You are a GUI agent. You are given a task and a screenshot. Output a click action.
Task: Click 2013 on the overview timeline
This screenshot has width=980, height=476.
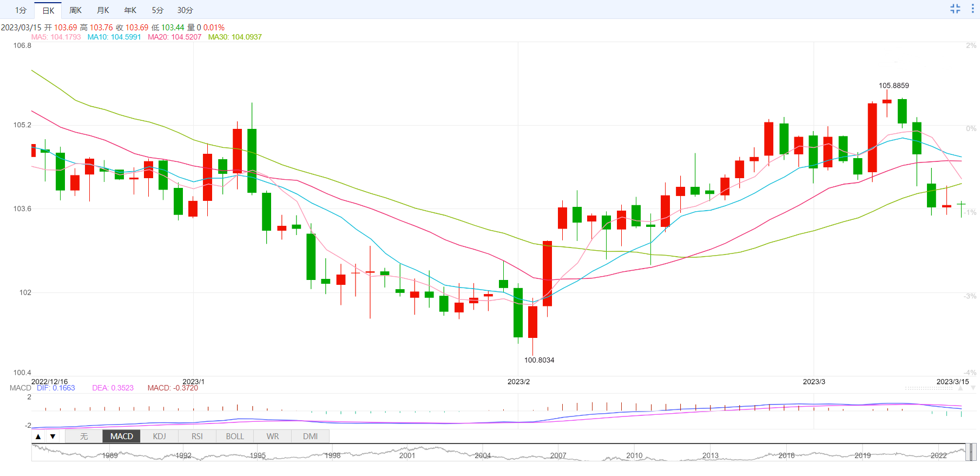[x=711, y=455]
